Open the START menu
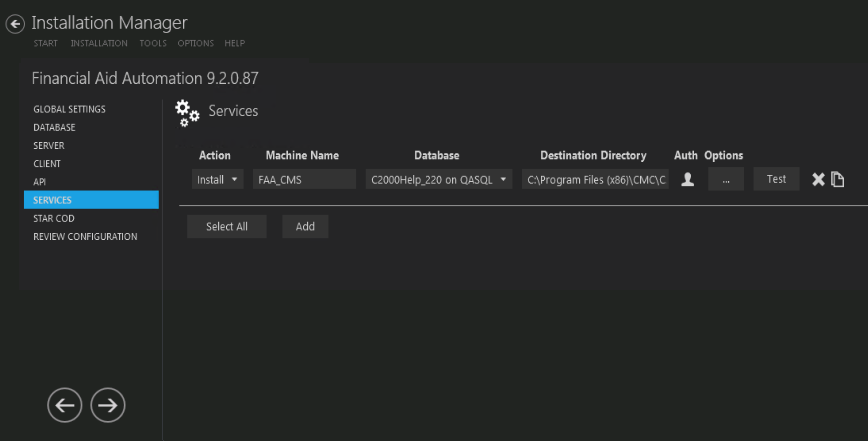 tap(45, 43)
